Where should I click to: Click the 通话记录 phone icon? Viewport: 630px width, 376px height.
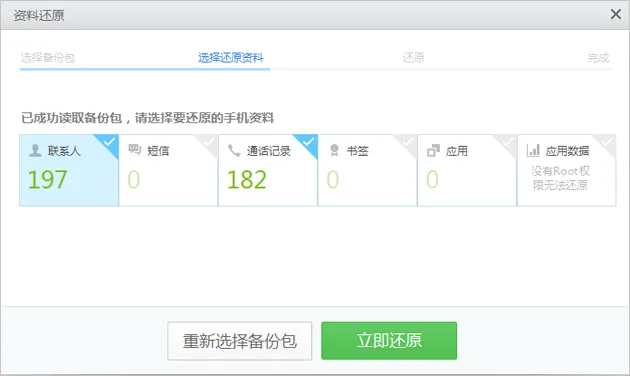pyautogui.click(x=234, y=151)
